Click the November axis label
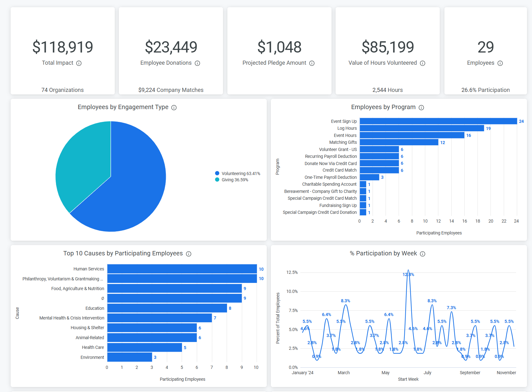 [506, 373]
